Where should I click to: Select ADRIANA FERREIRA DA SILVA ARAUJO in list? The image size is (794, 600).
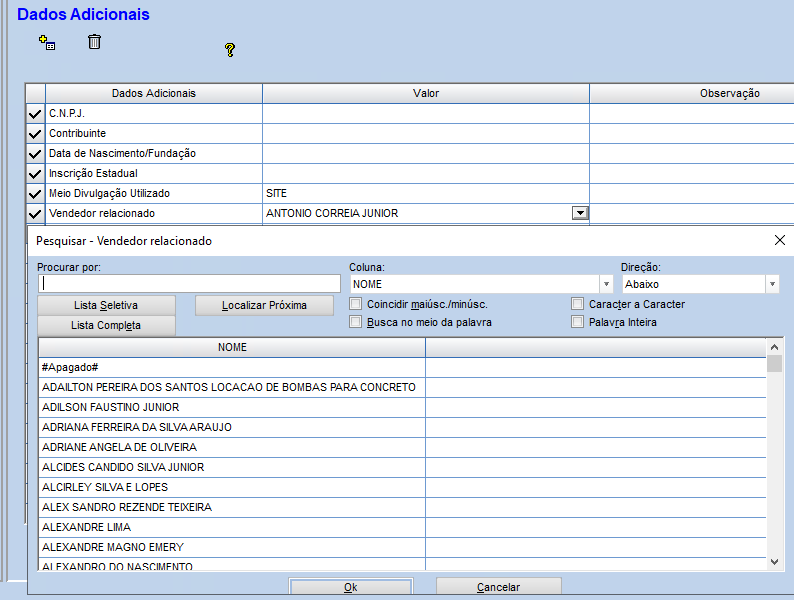pyautogui.click(x=137, y=427)
